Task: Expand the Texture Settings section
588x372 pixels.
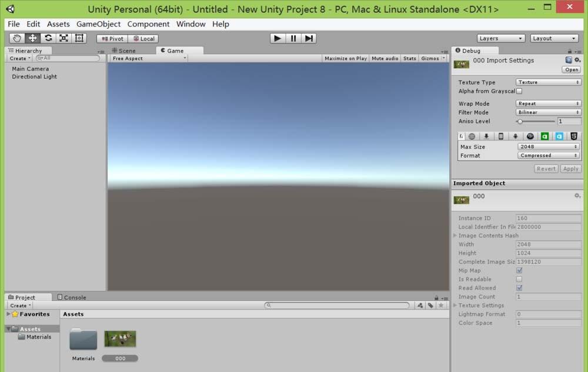Action: click(455, 306)
